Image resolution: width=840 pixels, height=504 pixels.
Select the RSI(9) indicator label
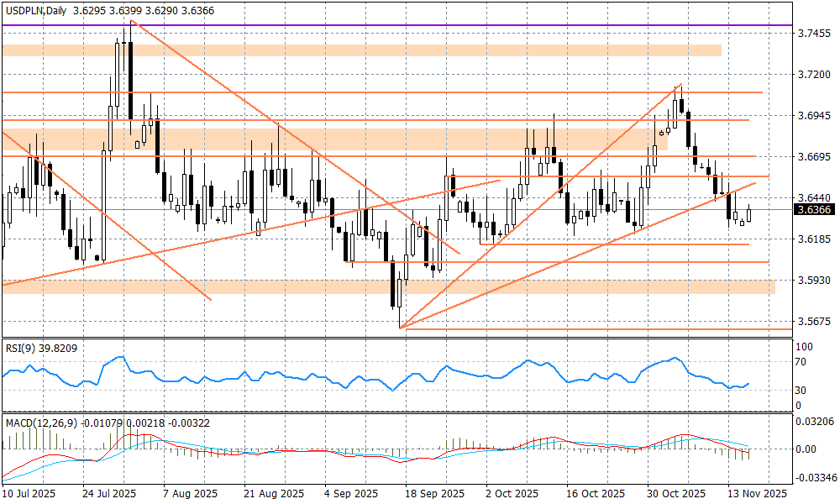point(21,345)
